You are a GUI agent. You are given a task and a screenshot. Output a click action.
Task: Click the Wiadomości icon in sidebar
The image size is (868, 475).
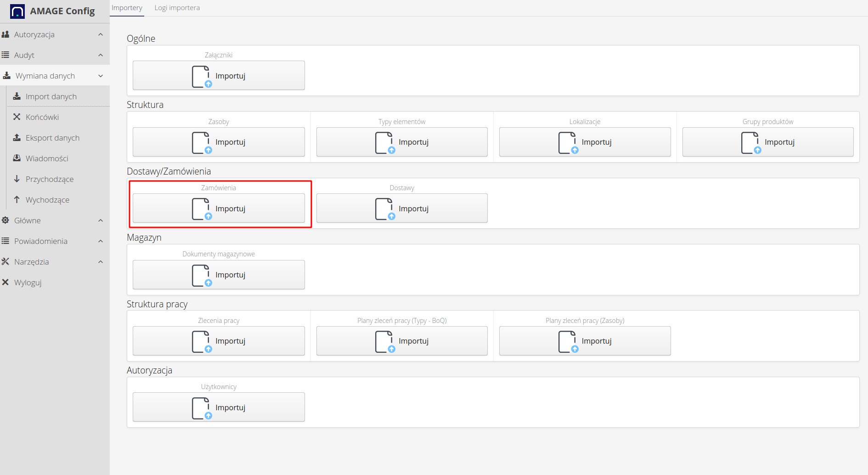coord(17,158)
